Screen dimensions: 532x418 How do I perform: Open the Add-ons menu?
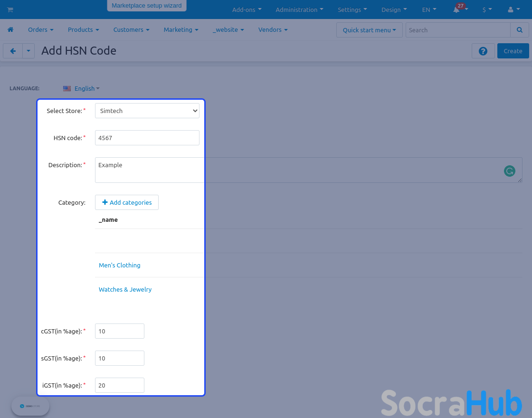click(247, 9)
